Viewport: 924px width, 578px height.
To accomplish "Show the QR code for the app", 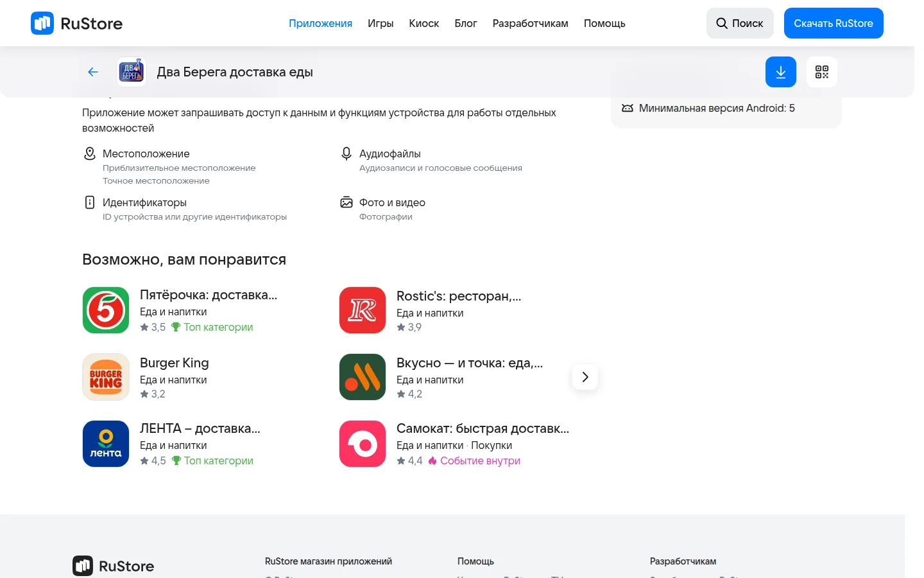I will click(x=822, y=72).
